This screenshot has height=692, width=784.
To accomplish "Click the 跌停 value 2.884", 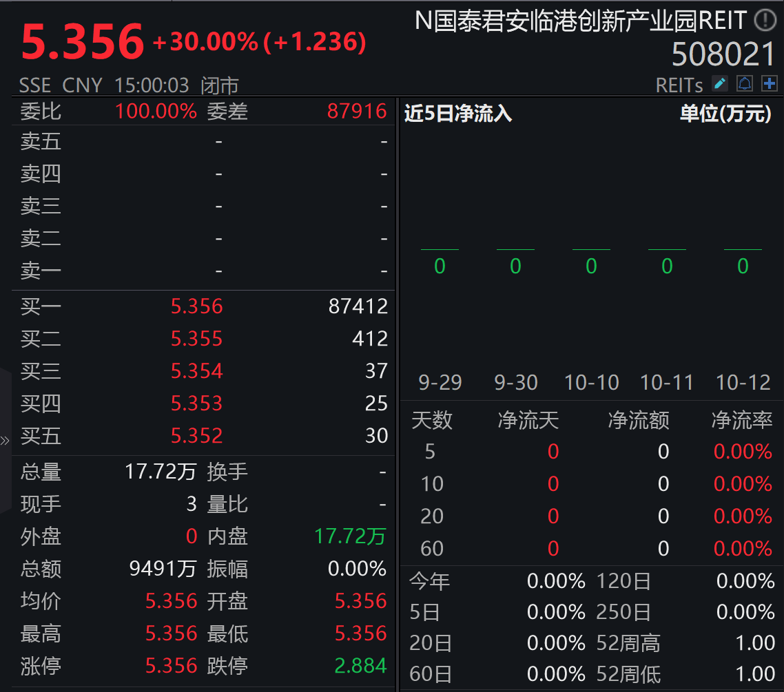I will (360, 666).
